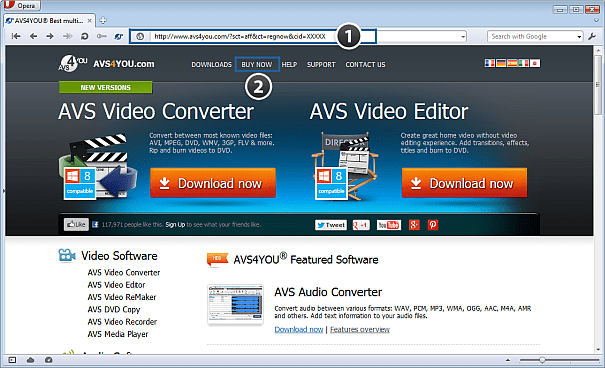This screenshot has height=368, width=605.
Task: Click the Facebook Like button
Action: point(76,225)
